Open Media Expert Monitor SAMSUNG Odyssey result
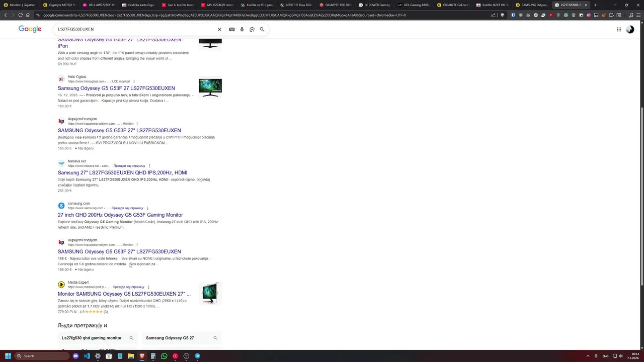 (124, 294)
